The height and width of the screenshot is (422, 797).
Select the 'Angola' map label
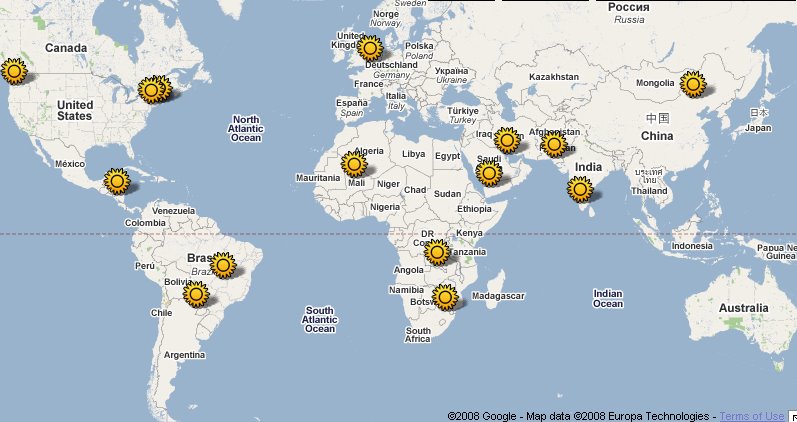pos(409,270)
